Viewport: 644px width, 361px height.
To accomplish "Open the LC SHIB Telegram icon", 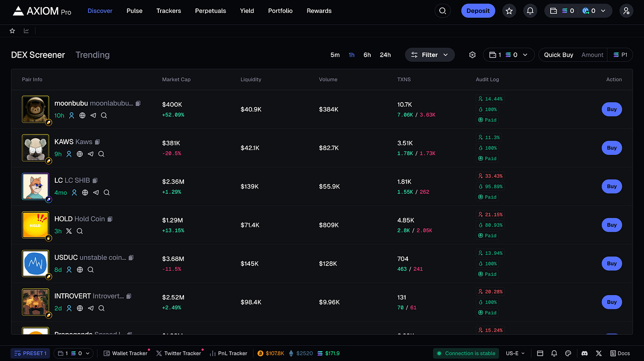I will 96,192.
